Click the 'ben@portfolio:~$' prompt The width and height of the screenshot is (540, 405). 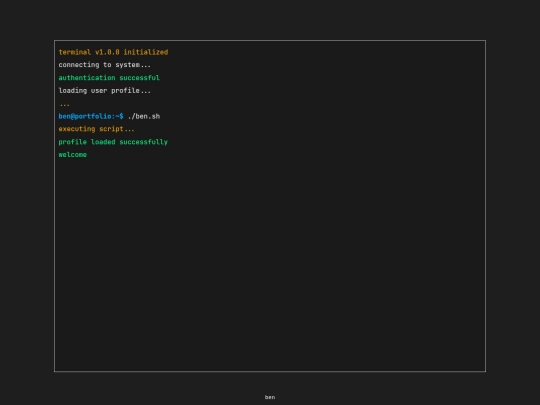(x=91, y=116)
